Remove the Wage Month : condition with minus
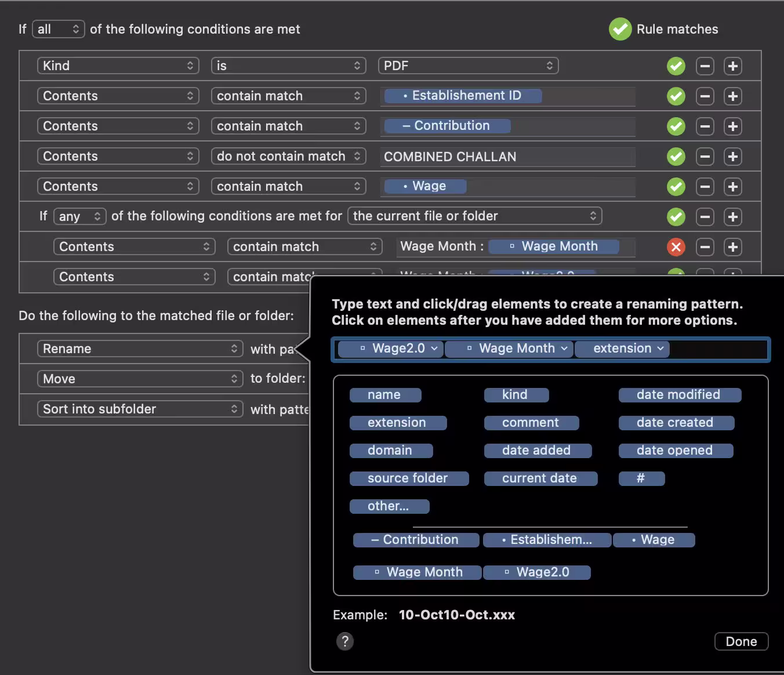Screen dimensions: 784x675 (x=705, y=247)
